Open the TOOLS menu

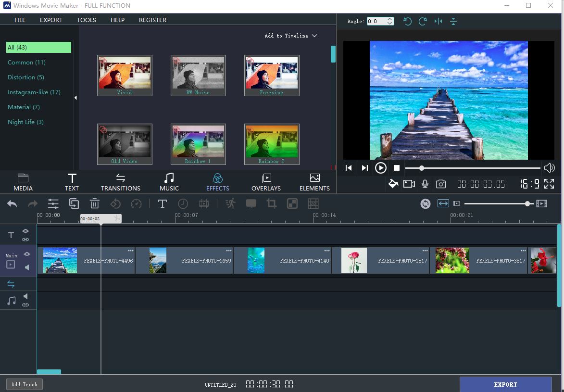tap(86, 20)
